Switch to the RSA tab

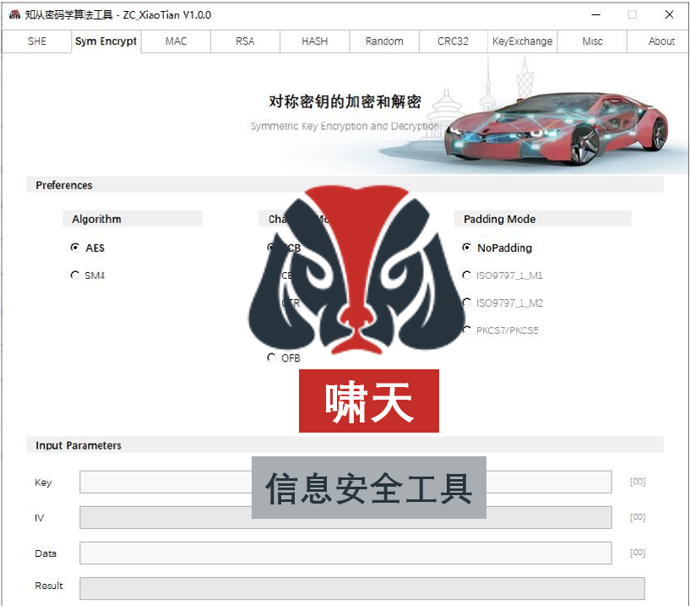tap(244, 41)
